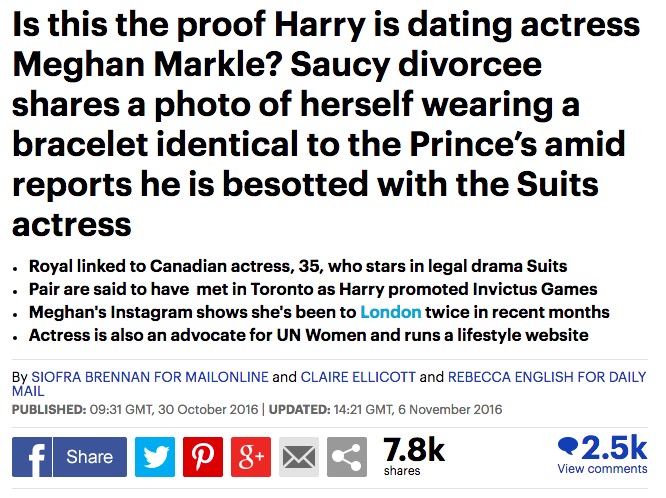
Task: Open Siofra Brennan for MailOnline author link
Action: (x=150, y=377)
